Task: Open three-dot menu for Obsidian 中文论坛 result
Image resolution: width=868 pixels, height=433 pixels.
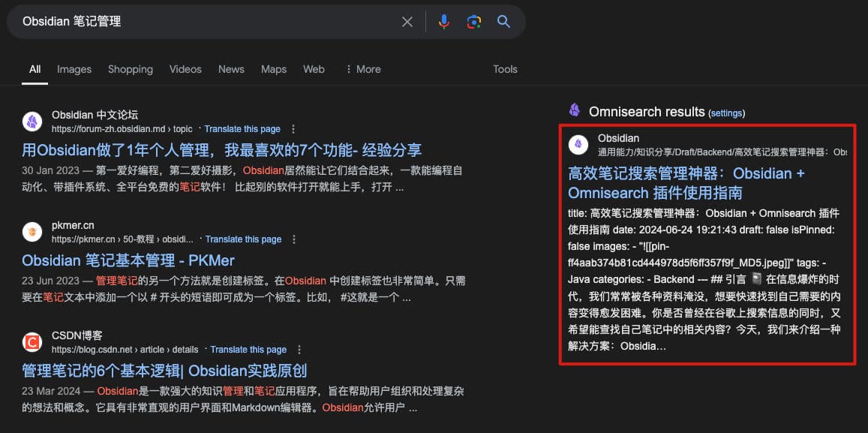Action: coord(293,129)
